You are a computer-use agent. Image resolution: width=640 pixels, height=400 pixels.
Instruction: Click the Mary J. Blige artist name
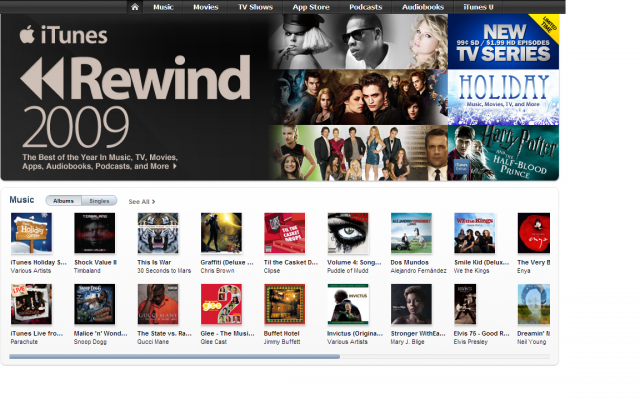[407, 342]
